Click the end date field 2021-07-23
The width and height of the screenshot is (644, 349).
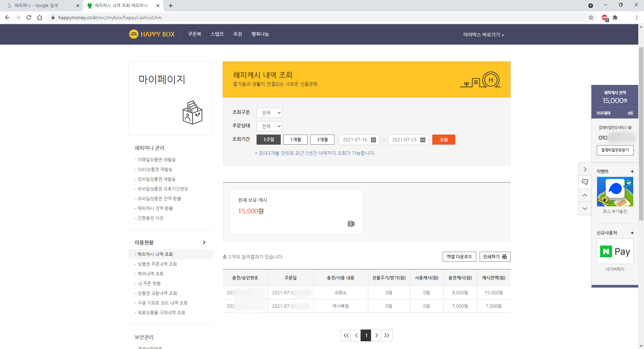[409, 140]
